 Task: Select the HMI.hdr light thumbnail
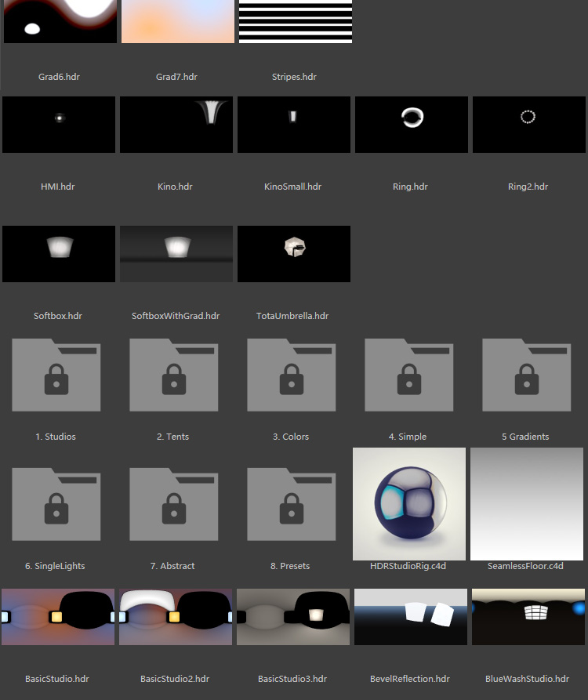(59, 125)
